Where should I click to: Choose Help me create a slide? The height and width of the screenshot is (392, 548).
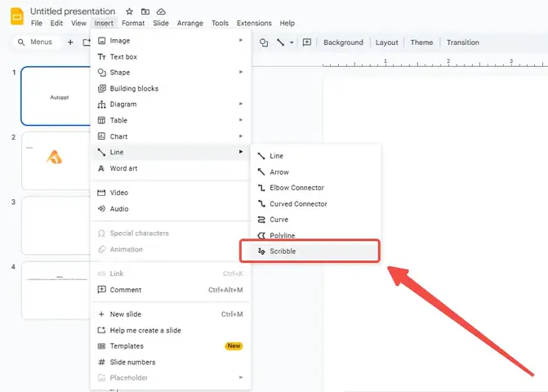tap(170, 330)
